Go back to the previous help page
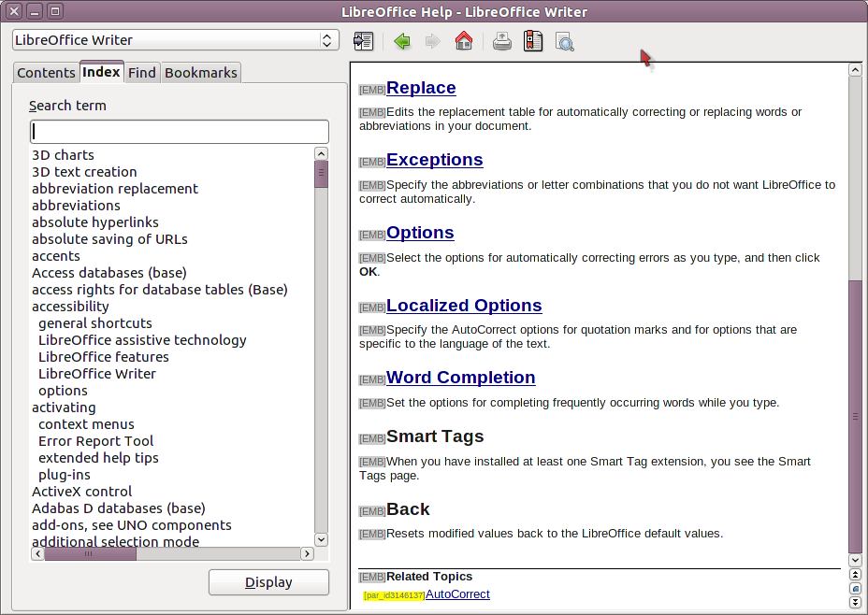Image resolution: width=868 pixels, height=615 pixels. [x=402, y=41]
